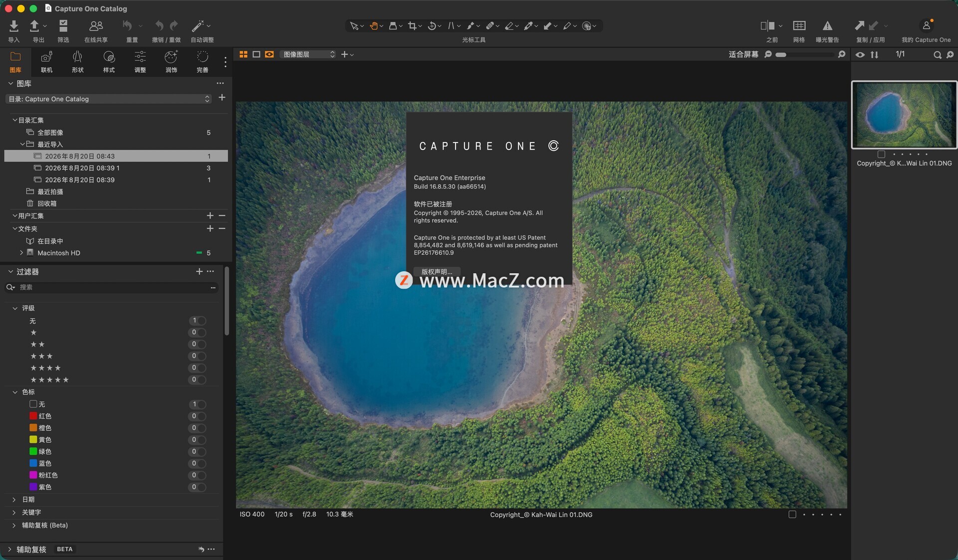Open Online Sharing (在线共享)
This screenshot has height=560, width=958.
[96, 26]
